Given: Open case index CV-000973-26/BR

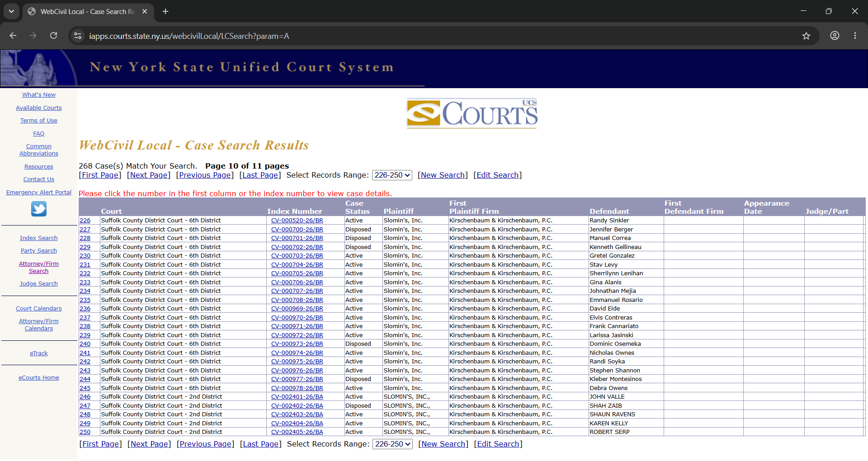Looking at the screenshot, I should (x=297, y=344).
